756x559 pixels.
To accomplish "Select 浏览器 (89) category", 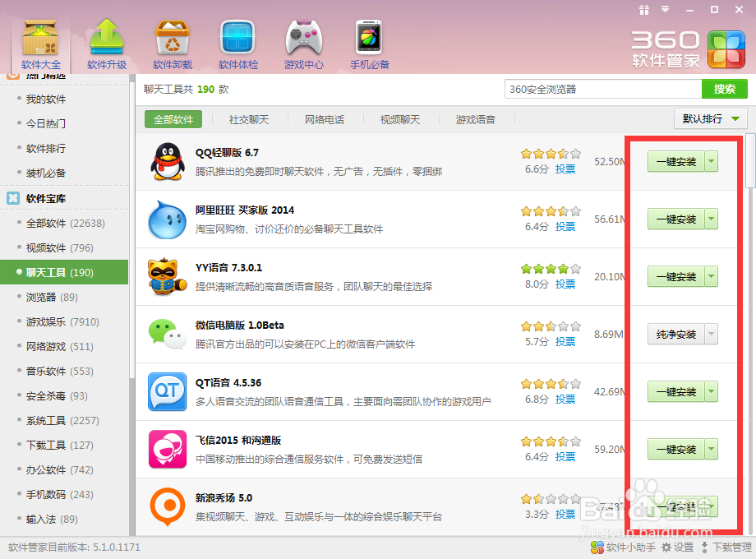I will pyautogui.click(x=52, y=297).
